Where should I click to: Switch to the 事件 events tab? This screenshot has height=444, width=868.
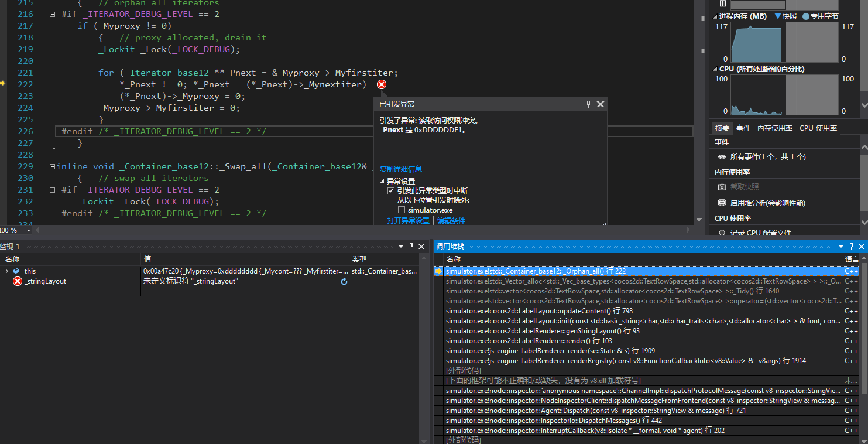(x=743, y=128)
